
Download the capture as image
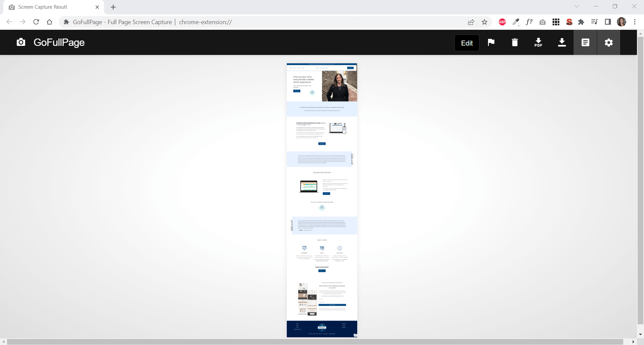point(562,43)
